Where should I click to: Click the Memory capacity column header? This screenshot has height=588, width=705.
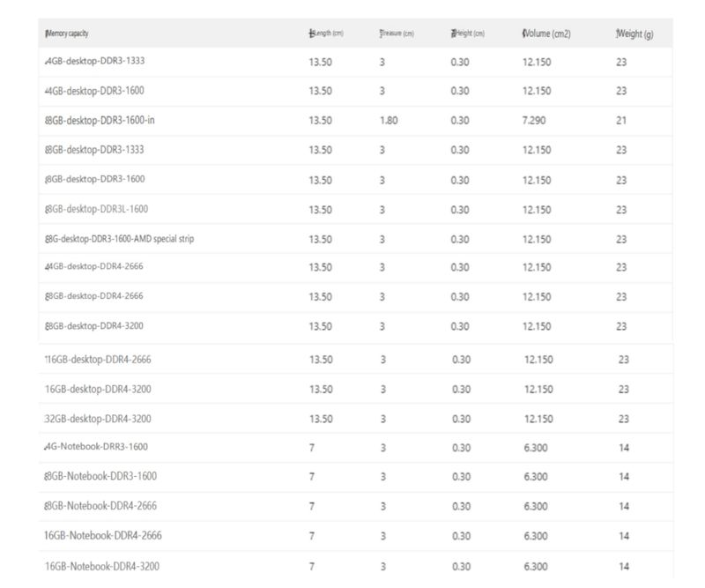click(67, 34)
